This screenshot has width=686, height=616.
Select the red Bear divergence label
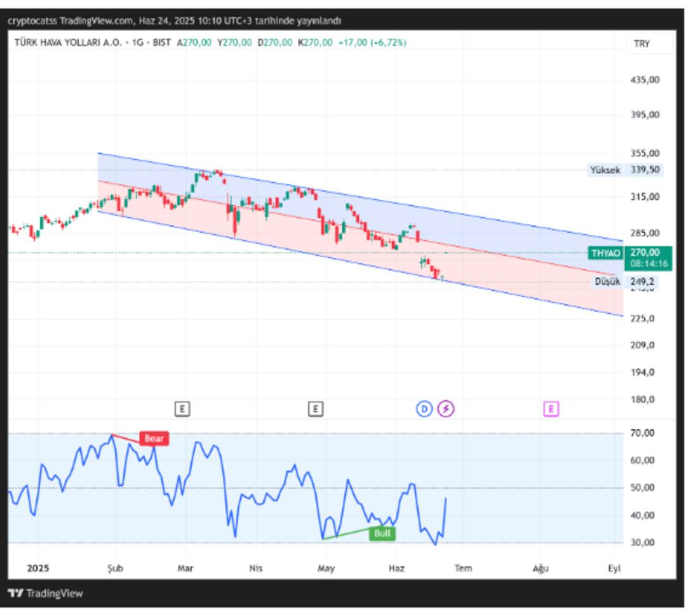[x=154, y=438]
